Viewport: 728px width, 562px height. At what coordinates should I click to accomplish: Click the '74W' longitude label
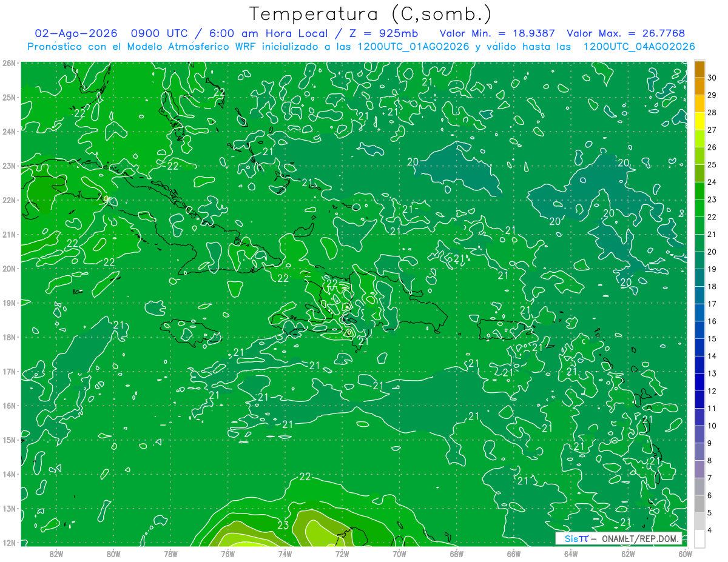(x=285, y=554)
